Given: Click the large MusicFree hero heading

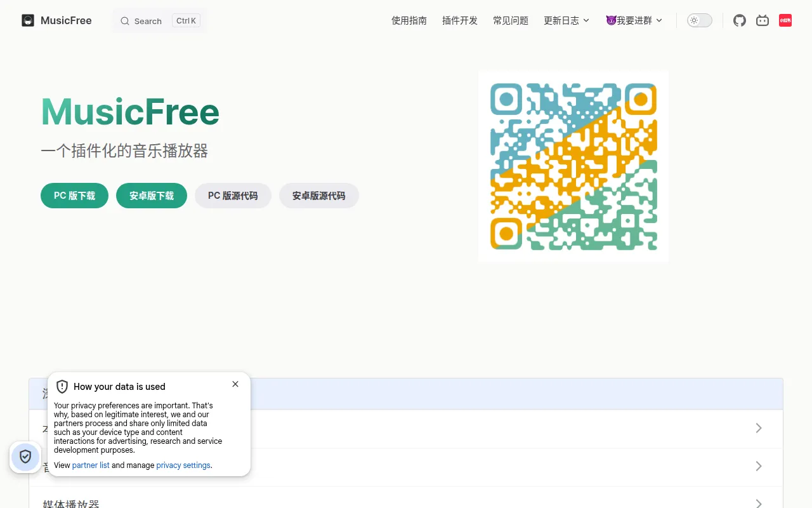Looking at the screenshot, I should pos(130,112).
